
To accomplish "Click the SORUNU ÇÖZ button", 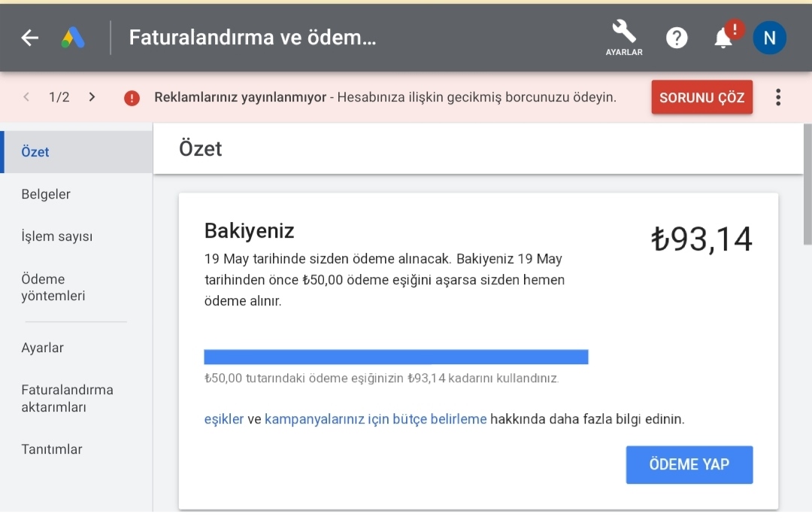I will pos(701,97).
